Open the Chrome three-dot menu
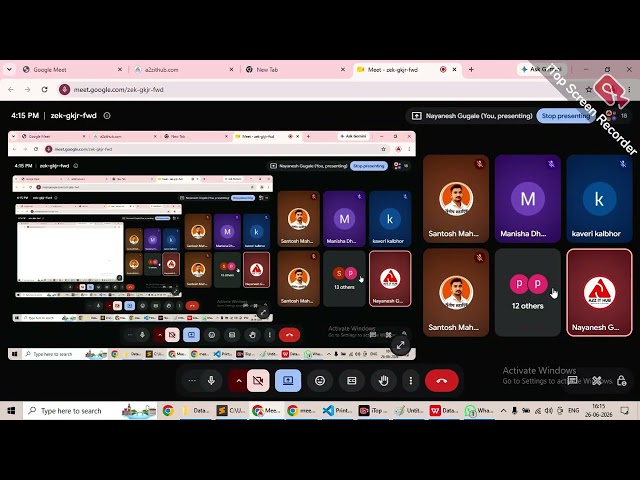Screen dimensions: 640x480 click(629, 89)
